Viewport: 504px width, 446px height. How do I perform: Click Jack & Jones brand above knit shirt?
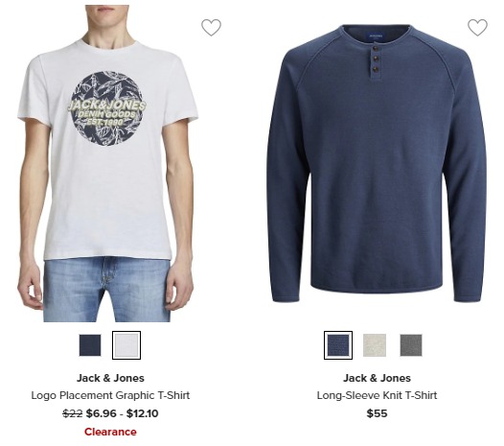(377, 378)
